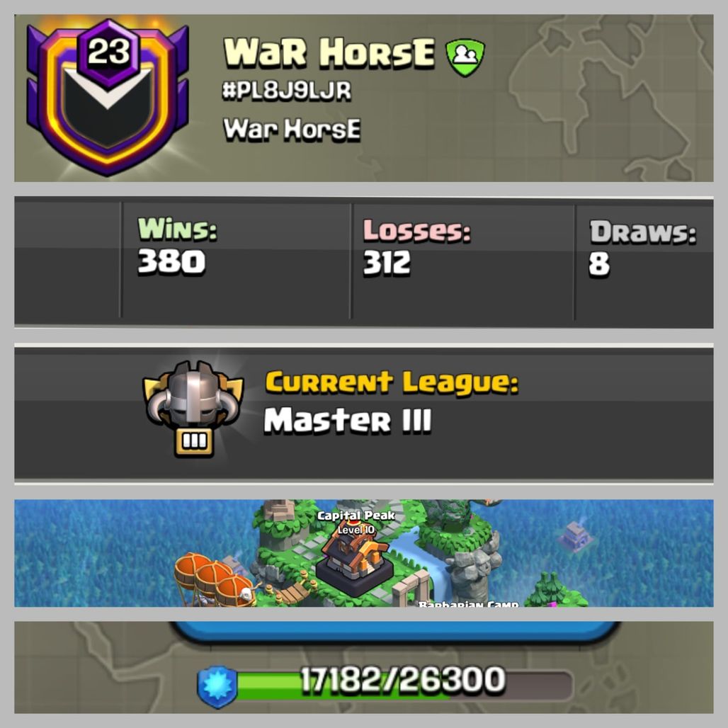Click the clan tag #PL8J9LJR
Screen dimensions: 728x728
point(287,91)
